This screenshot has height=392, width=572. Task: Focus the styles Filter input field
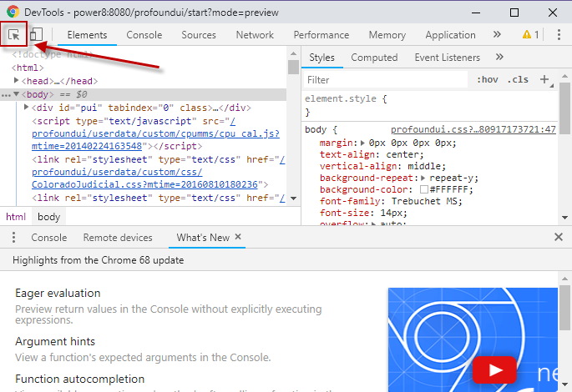click(x=386, y=80)
